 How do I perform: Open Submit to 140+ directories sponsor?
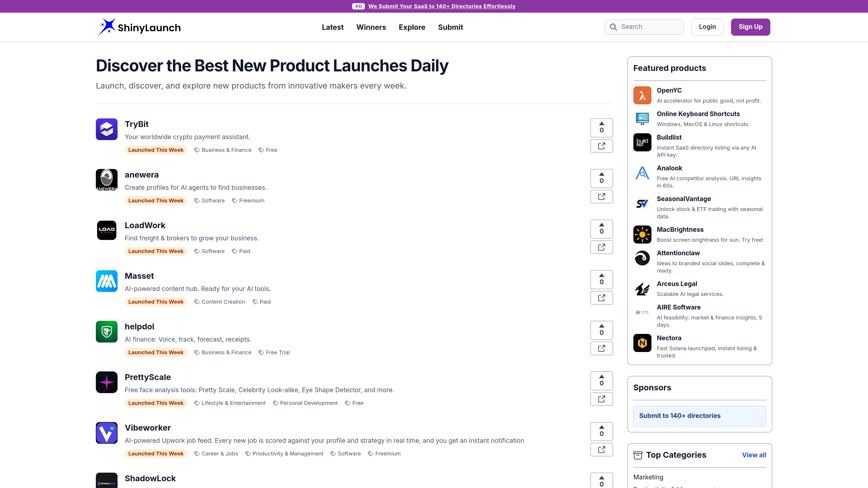coord(700,416)
